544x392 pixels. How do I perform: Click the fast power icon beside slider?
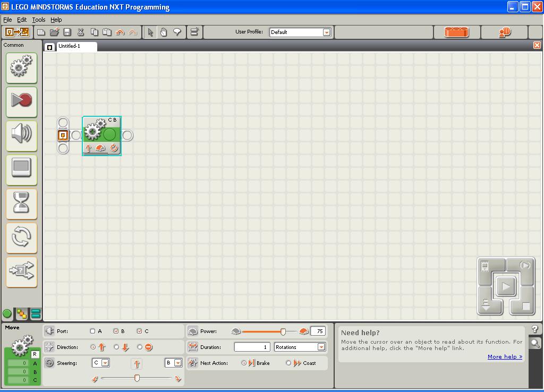click(304, 331)
